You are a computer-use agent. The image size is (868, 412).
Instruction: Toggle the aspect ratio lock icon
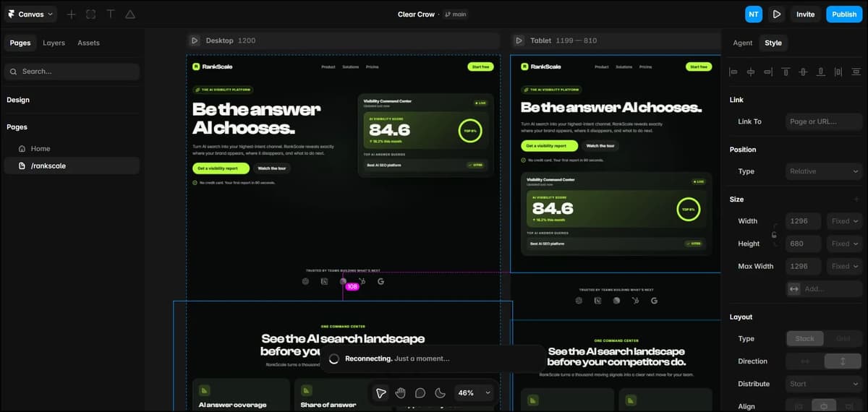pos(774,235)
